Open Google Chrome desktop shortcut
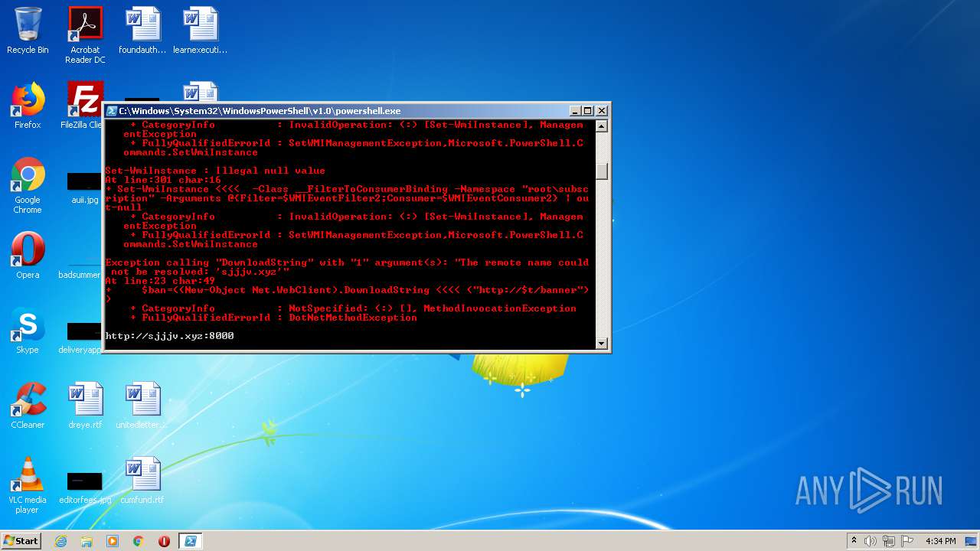The image size is (980, 551). pos(28,185)
